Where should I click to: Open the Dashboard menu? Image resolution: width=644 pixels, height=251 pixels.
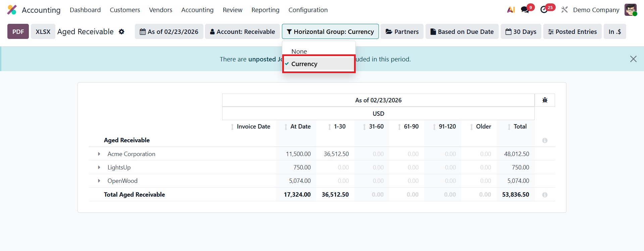pos(85,10)
